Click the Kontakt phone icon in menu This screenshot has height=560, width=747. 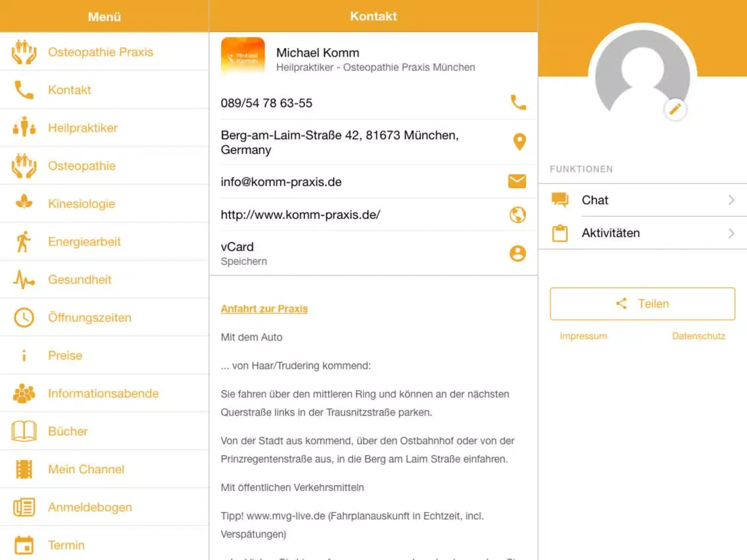pyautogui.click(x=24, y=90)
